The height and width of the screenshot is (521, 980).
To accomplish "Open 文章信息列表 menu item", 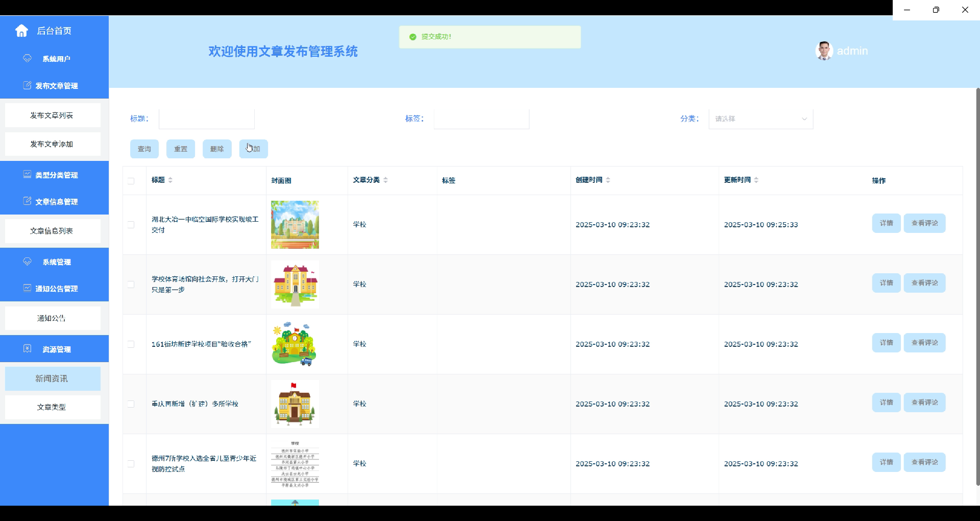I will (53, 231).
